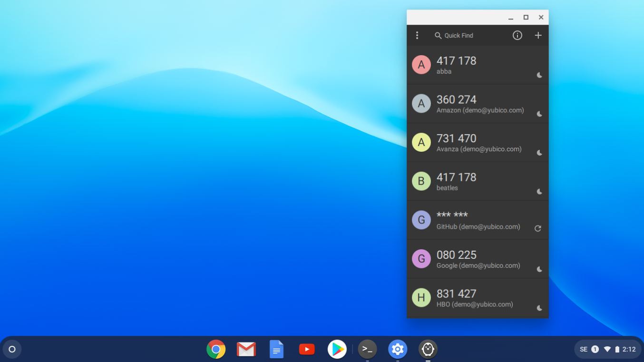The height and width of the screenshot is (362, 644).
Task: Open the ChromeOS launcher button
Action: click(12, 349)
